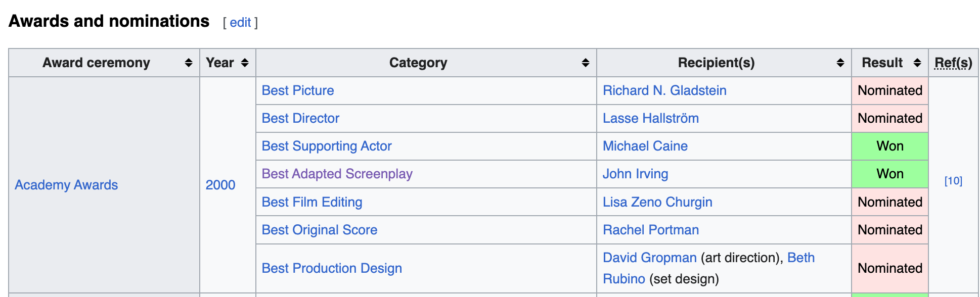Screen dimensions: 980x297
Task: Open Lasse Hallström's page
Action: [651, 118]
